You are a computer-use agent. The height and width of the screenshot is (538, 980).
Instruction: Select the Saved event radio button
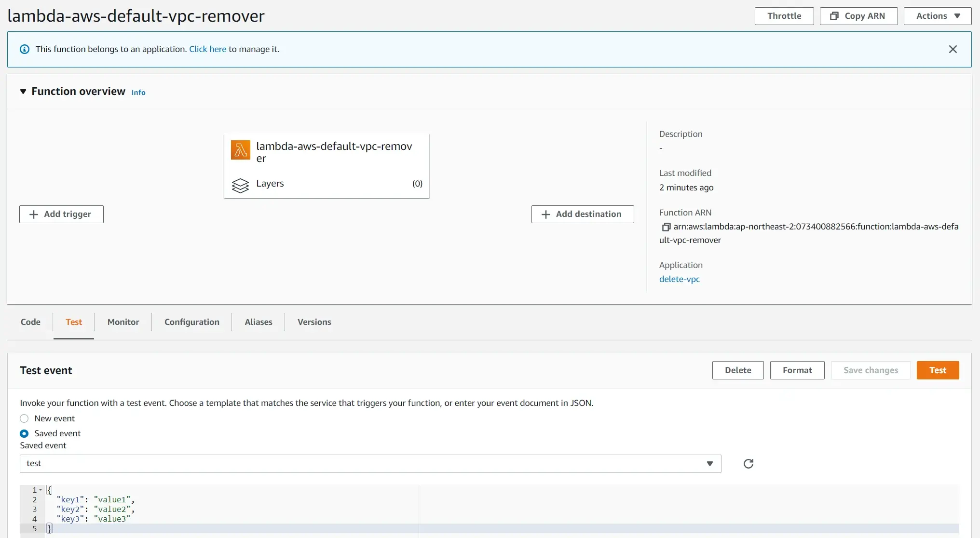click(x=24, y=433)
